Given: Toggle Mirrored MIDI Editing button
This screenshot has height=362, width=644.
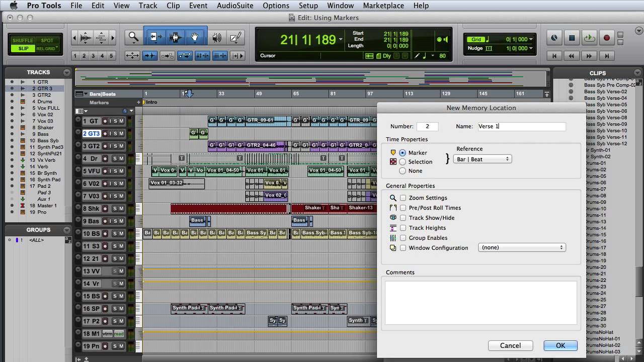Looking at the screenshot, I should pos(167,56).
